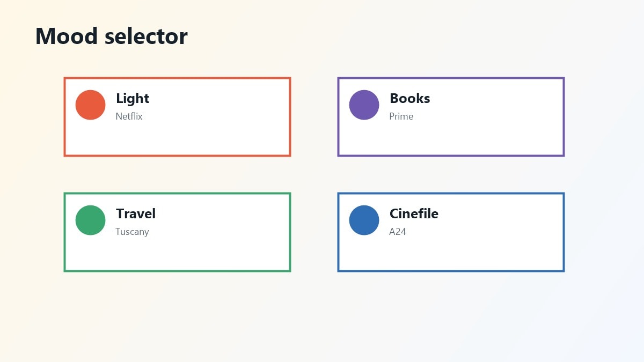Screen dimensions: 644x362
Task: Click the Cinefile title text
Action: (x=414, y=213)
